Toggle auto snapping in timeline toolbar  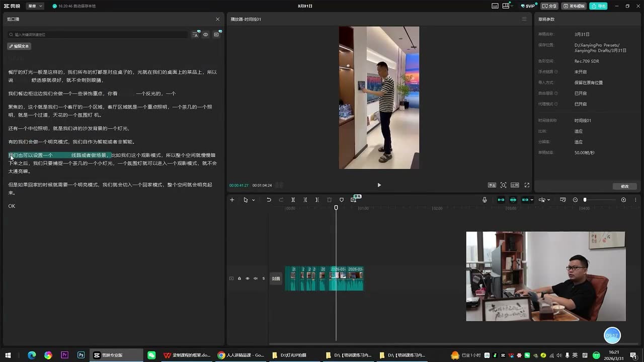coord(513,200)
